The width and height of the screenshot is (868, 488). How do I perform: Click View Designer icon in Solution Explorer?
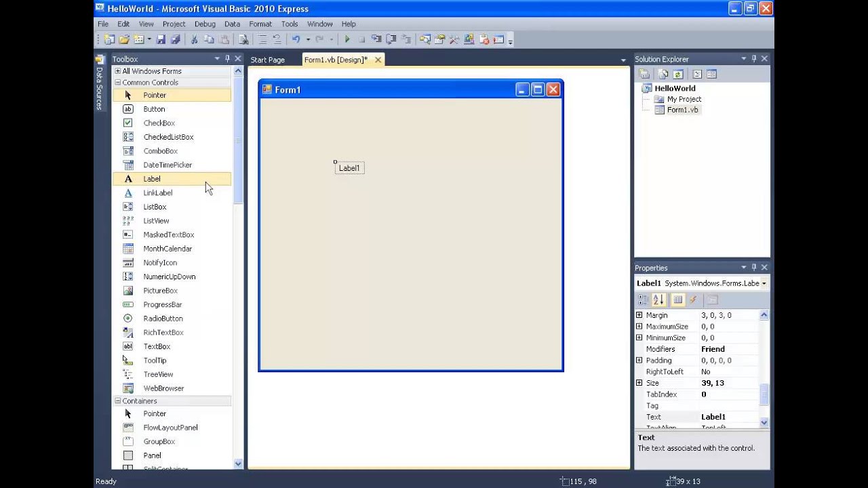pos(711,74)
